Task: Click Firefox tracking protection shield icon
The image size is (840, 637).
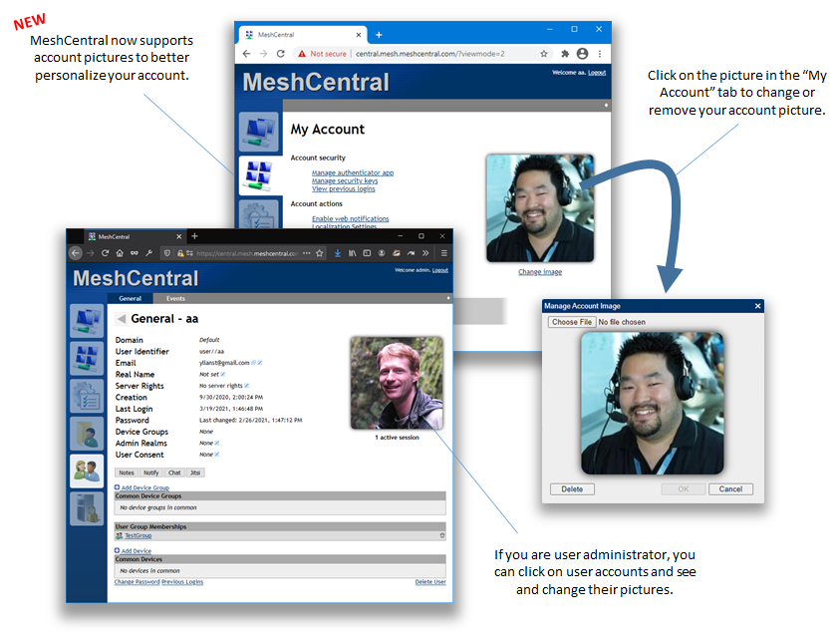Action: pos(167,253)
